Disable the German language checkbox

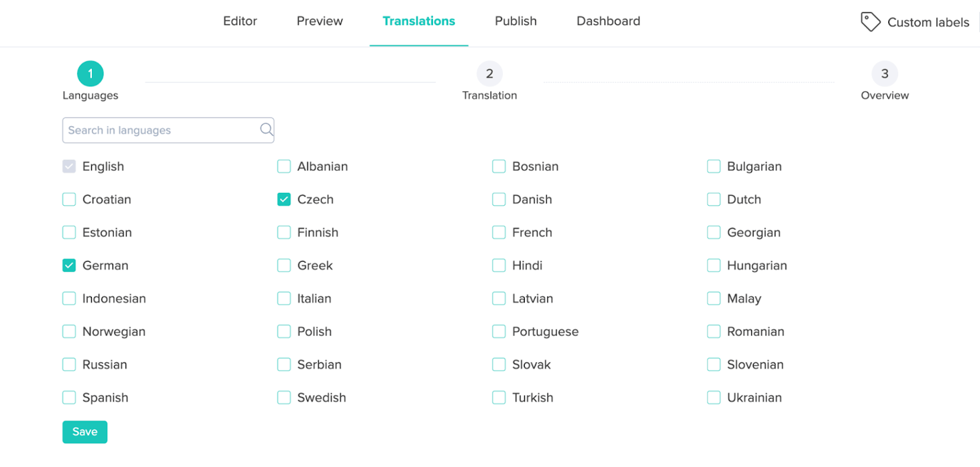(69, 265)
